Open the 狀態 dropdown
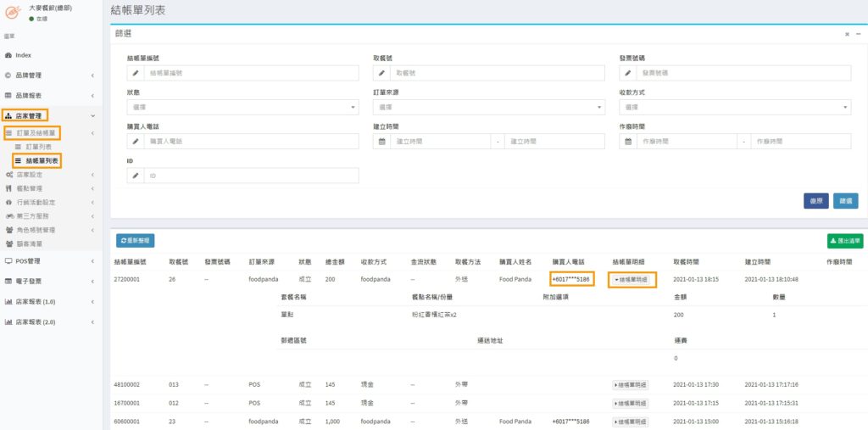The height and width of the screenshot is (430, 868). (x=242, y=108)
